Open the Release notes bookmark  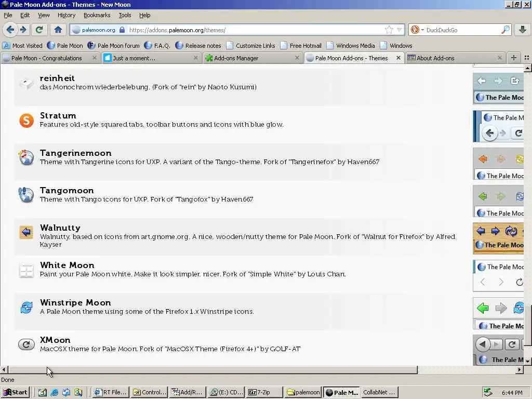pos(198,46)
